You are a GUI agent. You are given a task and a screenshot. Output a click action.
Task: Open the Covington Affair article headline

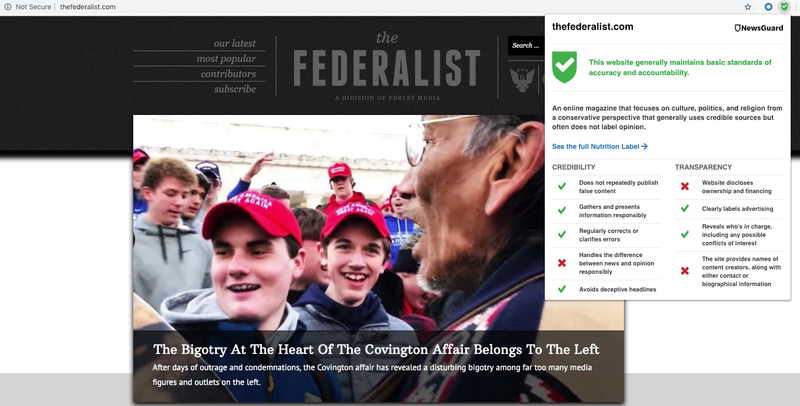376,349
